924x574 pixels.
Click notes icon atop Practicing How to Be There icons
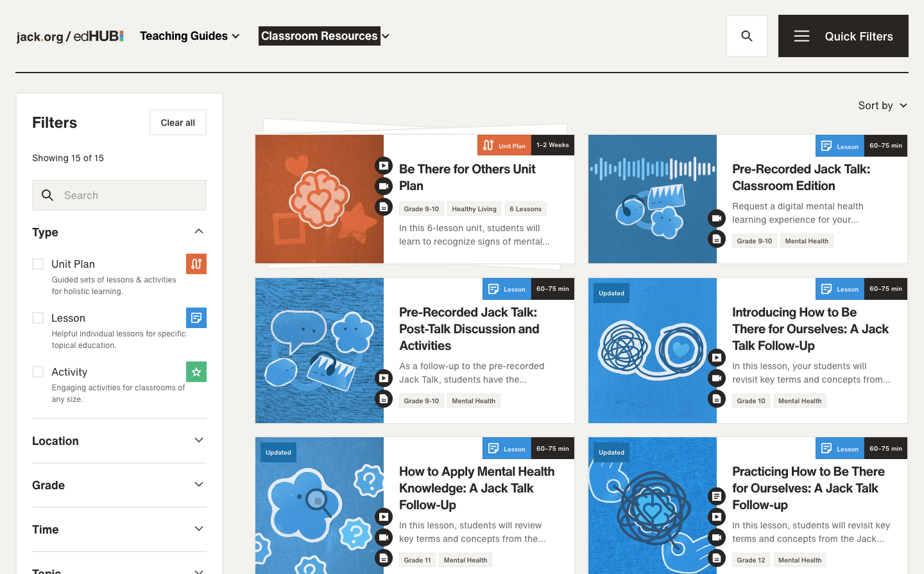[717, 496]
